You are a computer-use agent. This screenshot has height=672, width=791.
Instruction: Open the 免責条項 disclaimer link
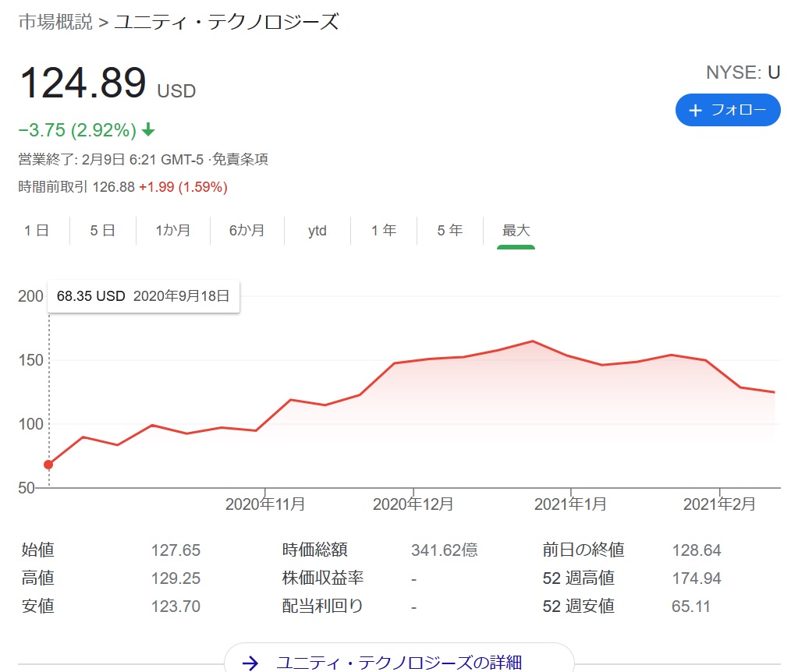tap(243, 160)
